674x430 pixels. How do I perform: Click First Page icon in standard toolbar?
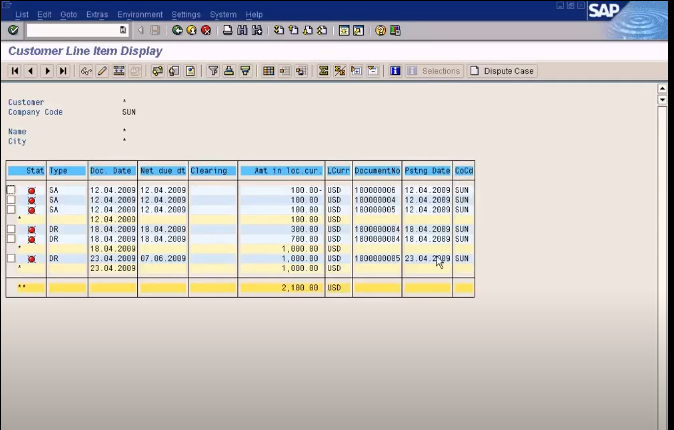coord(279,30)
